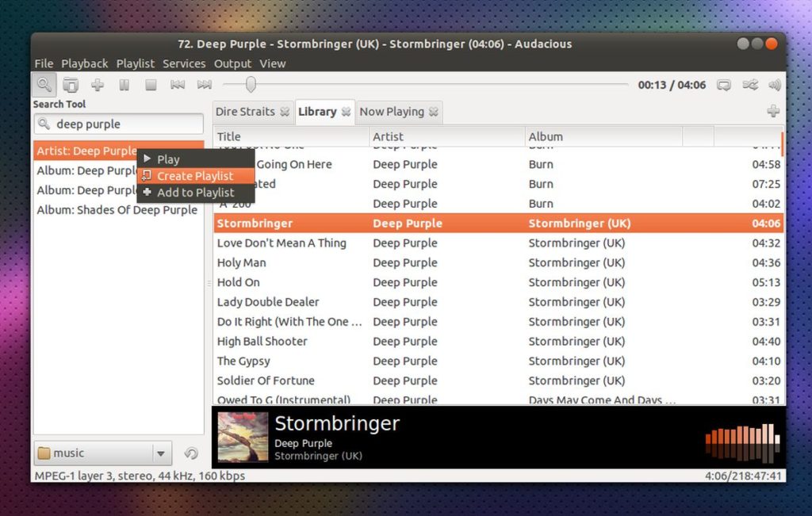Create a new playlist with the plus icon
This screenshot has width=812, height=516.
click(x=775, y=112)
